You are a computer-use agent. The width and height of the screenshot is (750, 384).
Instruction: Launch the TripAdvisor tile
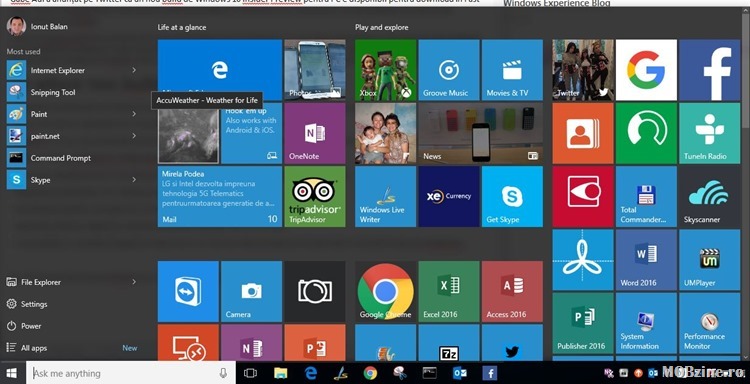315,197
